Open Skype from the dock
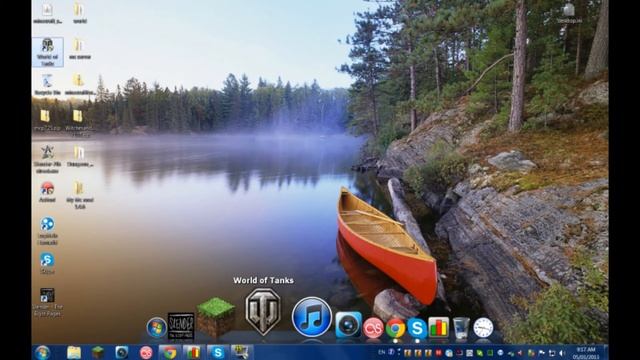The height and width of the screenshot is (360, 640). [x=417, y=328]
